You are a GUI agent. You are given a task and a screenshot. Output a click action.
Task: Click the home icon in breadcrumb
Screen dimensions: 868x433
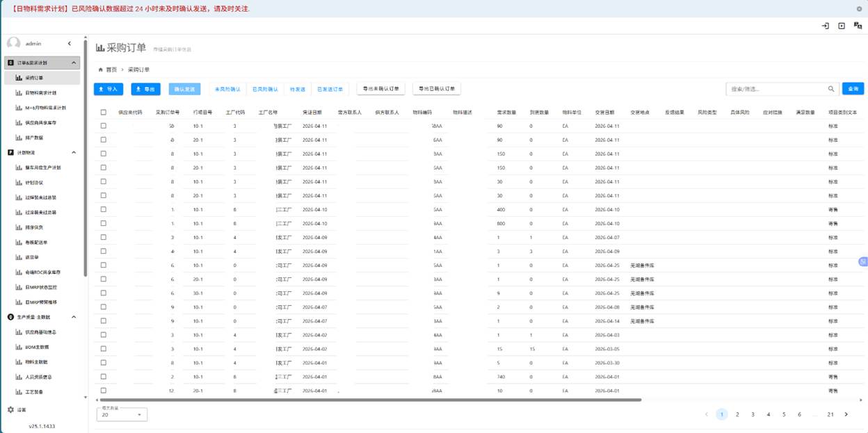pyautogui.click(x=100, y=70)
